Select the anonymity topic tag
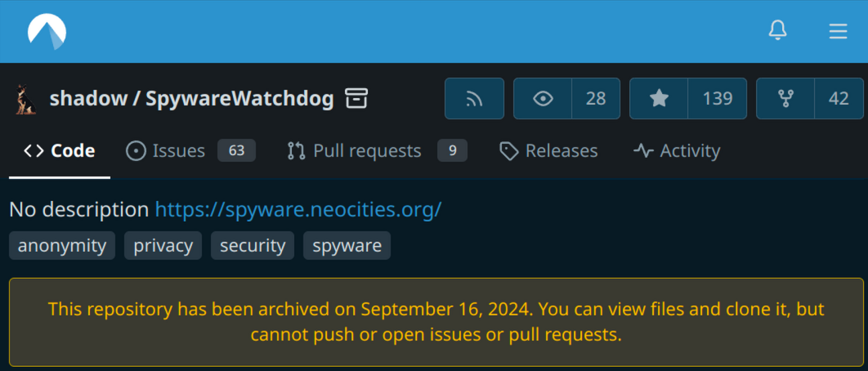The height and width of the screenshot is (371, 868). pyautogui.click(x=62, y=245)
